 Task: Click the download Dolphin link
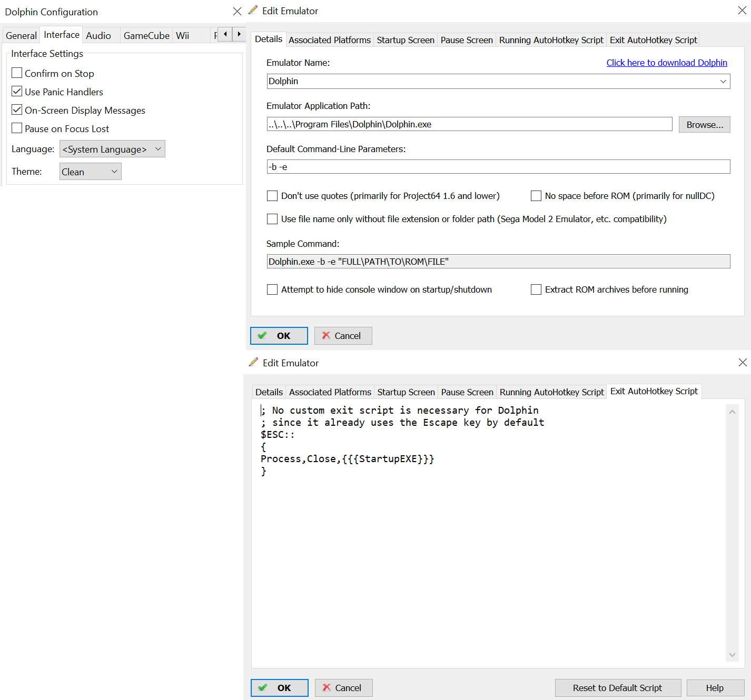(x=667, y=63)
